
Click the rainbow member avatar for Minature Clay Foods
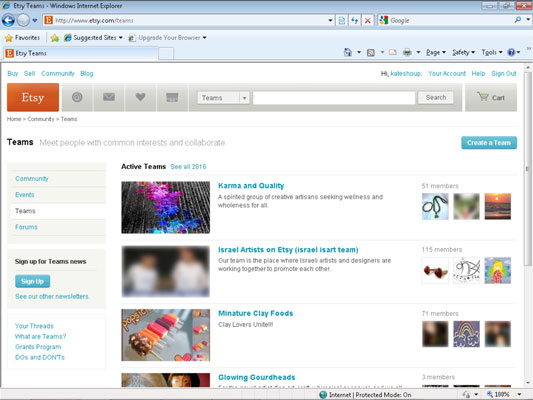click(466, 334)
